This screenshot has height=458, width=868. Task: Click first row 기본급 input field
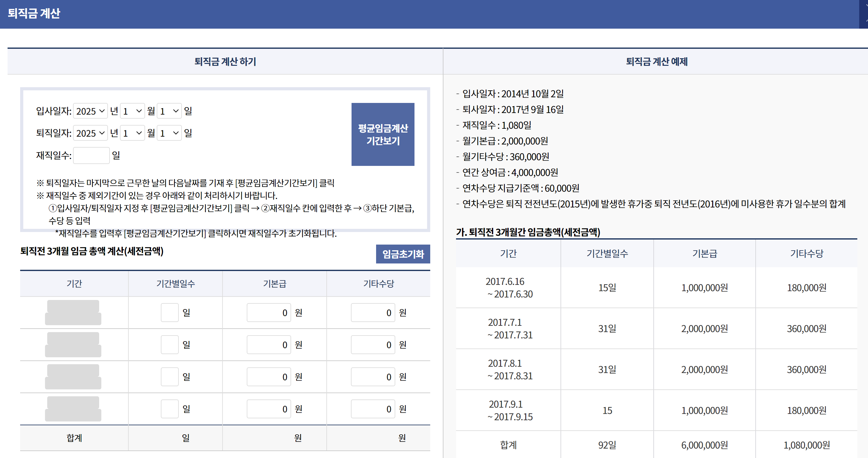(268, 312)
